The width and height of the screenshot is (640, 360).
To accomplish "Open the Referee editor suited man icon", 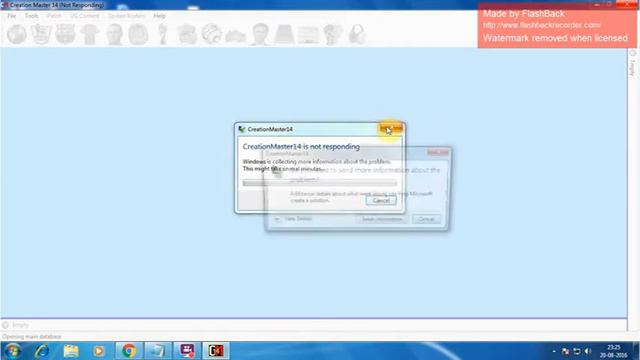I will pyautogui.click(x=260, y=34).
